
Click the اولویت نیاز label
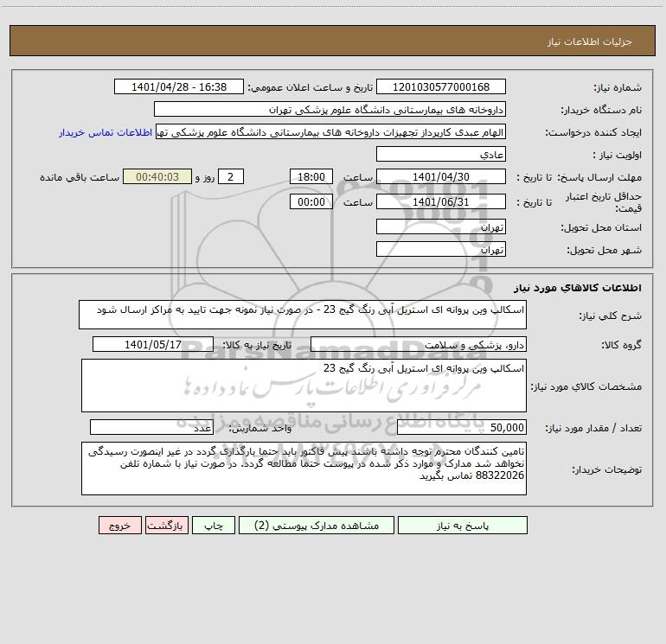pyautogui.click(x=618, y=155)
